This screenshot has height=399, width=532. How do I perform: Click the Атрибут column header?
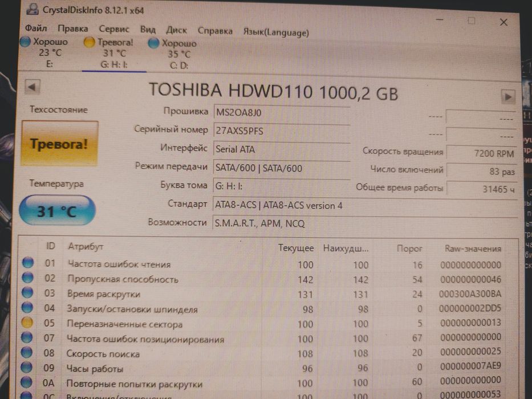(86, 246)
